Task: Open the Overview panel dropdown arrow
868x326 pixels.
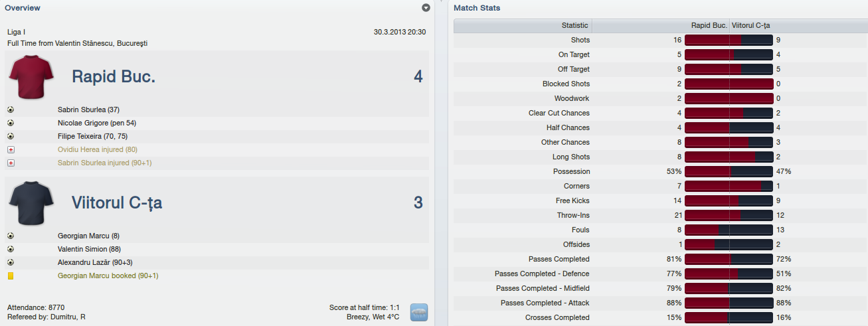Action: (x=426, y=8)
